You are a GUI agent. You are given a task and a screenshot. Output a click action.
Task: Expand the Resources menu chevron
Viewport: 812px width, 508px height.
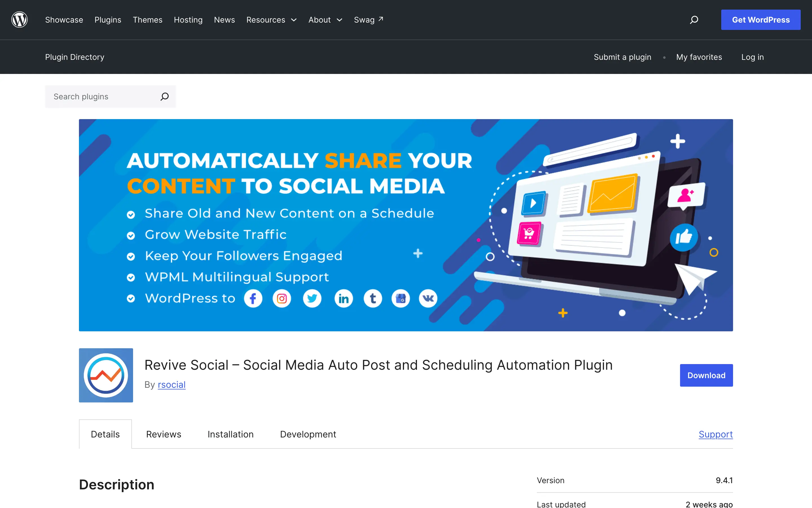click(294, 20)
